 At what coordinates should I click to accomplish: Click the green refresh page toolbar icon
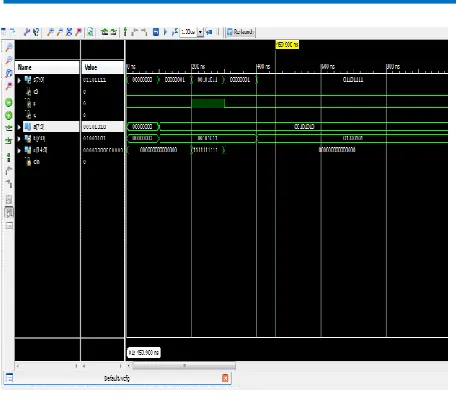click(90, 32)
